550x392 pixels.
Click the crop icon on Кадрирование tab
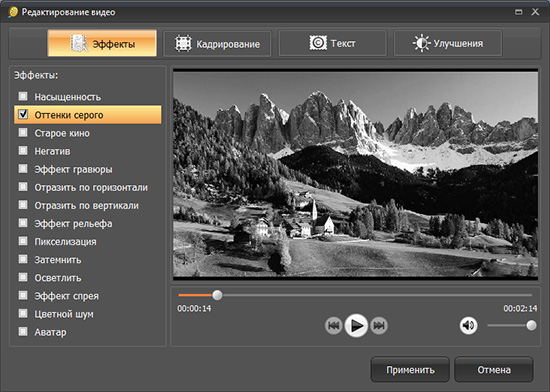pos(183,44)
